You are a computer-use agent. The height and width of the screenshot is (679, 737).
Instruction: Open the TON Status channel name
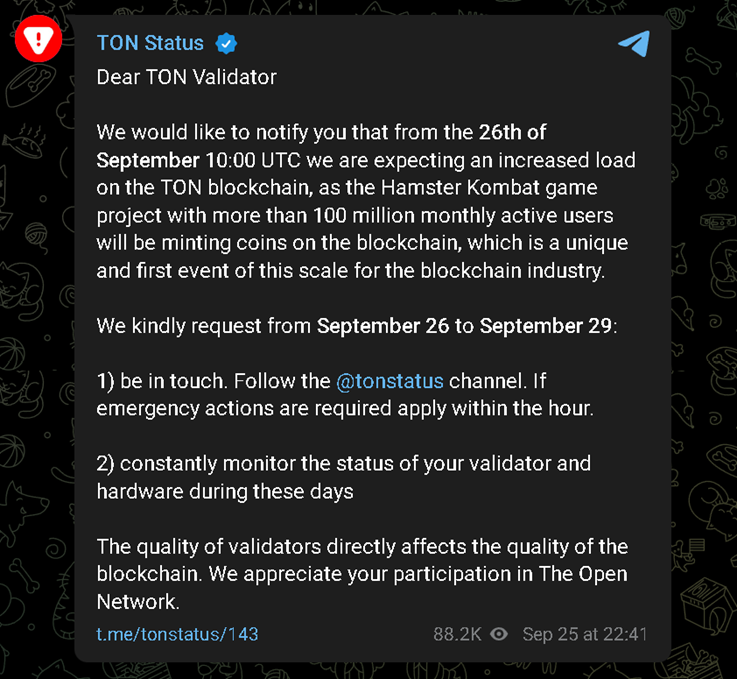[150, 43]
